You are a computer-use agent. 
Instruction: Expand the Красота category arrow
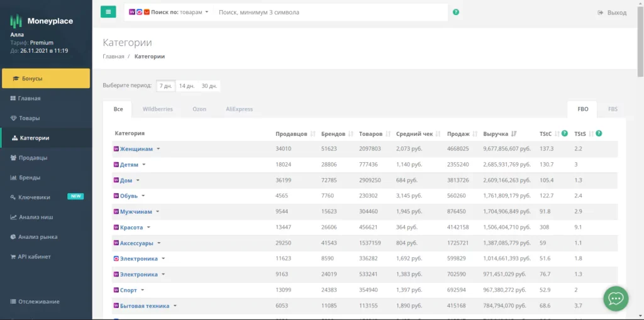(x=148, y=228)
